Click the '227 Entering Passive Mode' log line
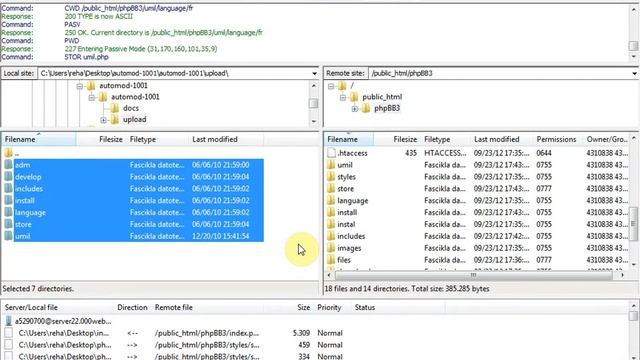This screenshot has height=360, width=640. click(141, 49)
